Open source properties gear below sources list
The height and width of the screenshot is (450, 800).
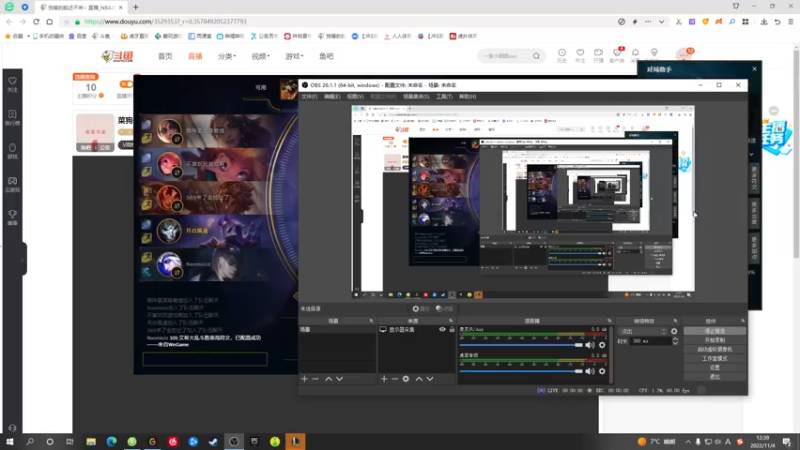pos(406,379)
